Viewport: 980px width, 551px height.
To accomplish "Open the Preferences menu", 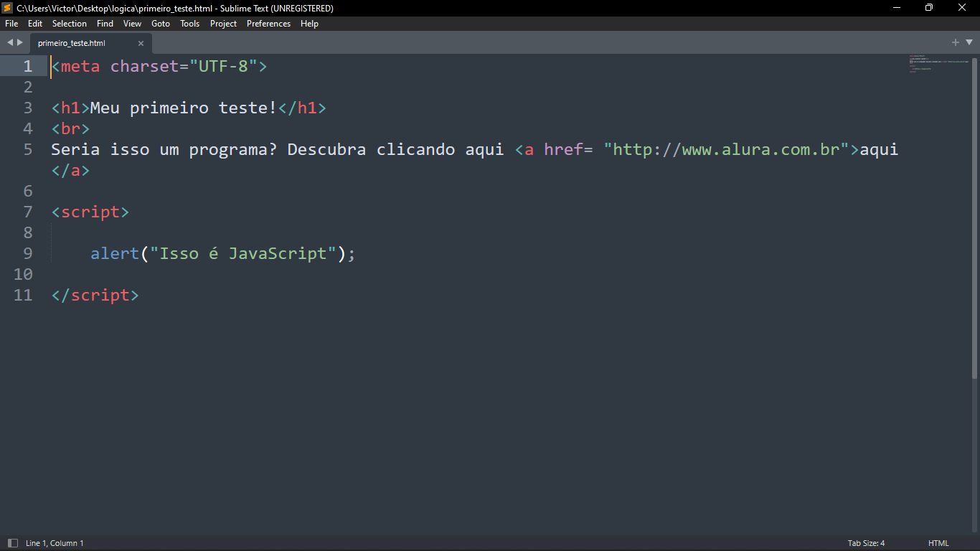I will pyautogui.click(x=268, y=24).
